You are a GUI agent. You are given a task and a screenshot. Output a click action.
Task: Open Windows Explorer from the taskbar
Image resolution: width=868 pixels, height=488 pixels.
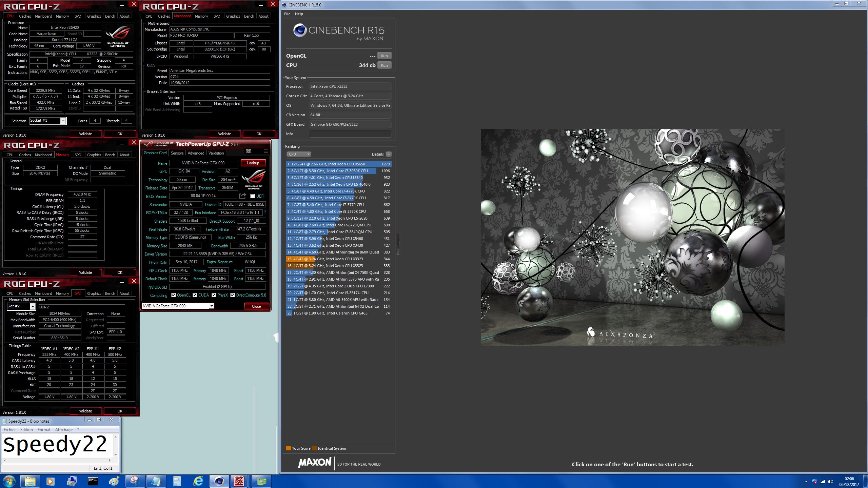click(x=30, y=481)
